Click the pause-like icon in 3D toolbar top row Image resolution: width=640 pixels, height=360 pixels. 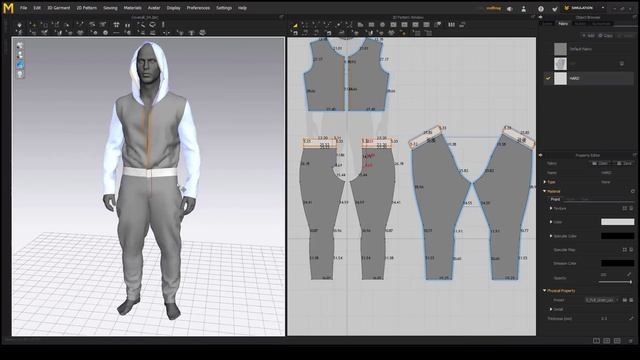click(x=127, y=25)
